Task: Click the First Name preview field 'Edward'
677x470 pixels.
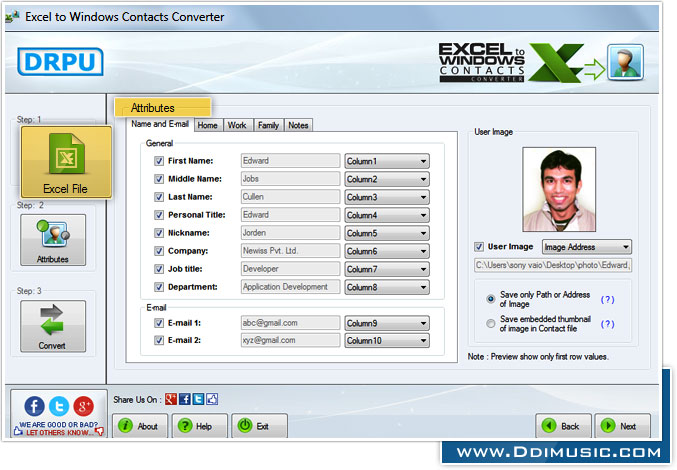Action: tap(290, 161)
